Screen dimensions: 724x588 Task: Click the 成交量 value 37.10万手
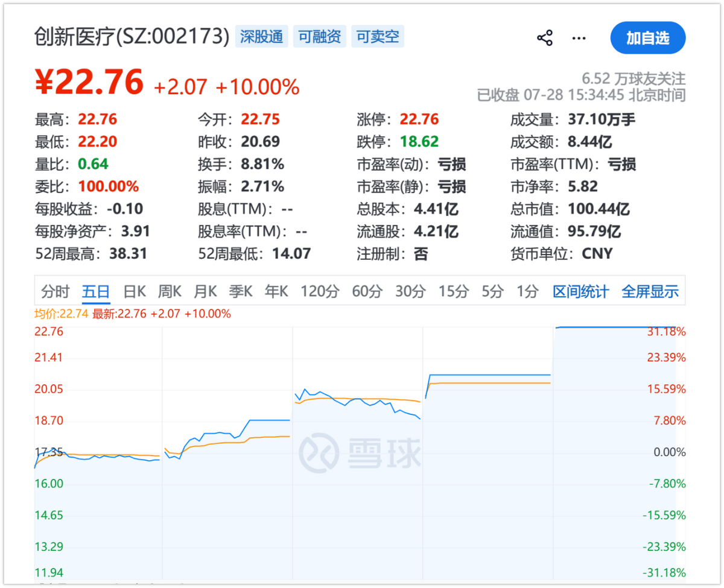click(x=602, y=119)
